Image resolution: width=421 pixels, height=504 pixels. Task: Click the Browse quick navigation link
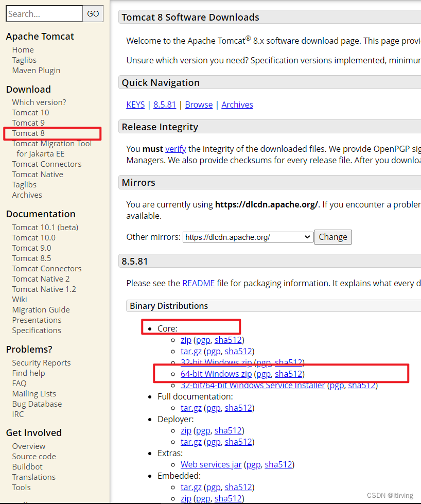199,105
